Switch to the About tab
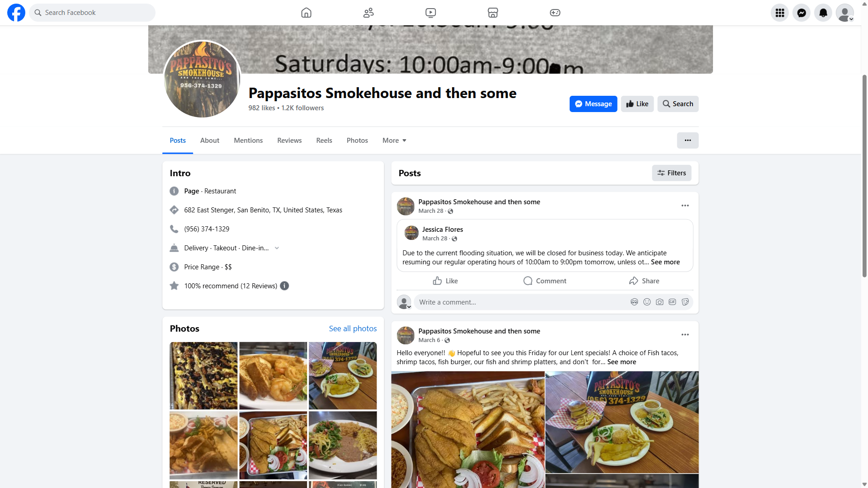This screenshot has width=868, height=488. pyautogui.click(x=210, y=141)
